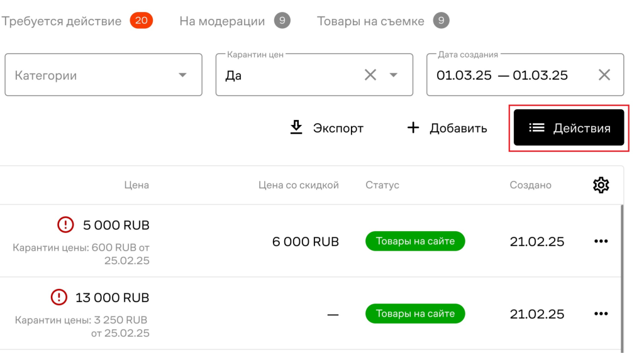Open the Действия actions menu
The width and height of the screenshot is (644, 353).
click(569, 128)
